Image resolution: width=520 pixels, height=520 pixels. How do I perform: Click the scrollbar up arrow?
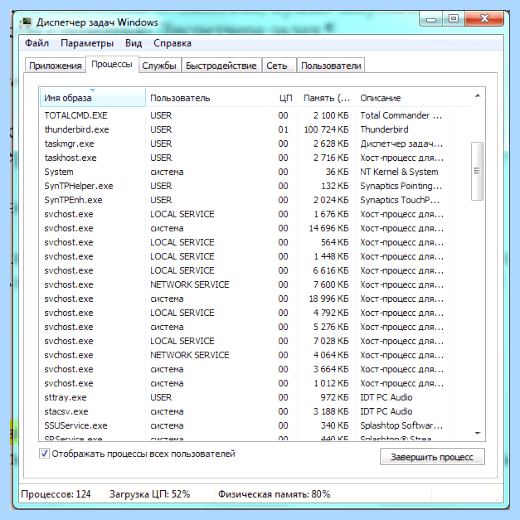478,96
